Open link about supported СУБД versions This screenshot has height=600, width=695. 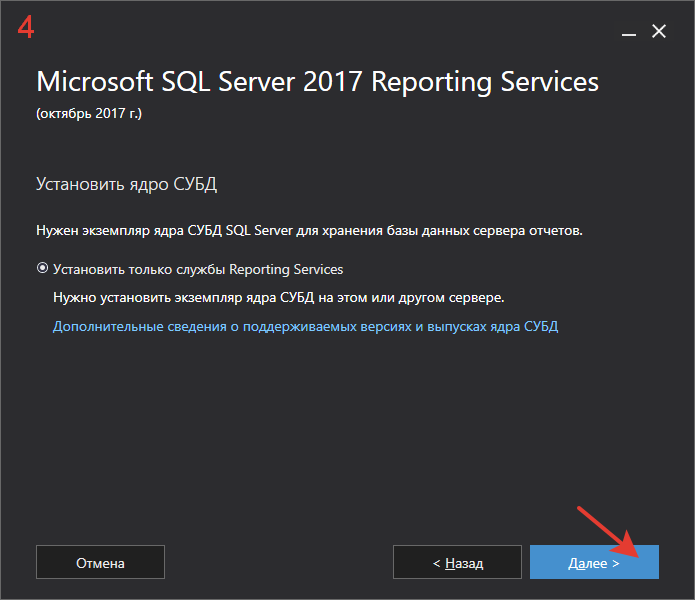[x=305, y=327]
